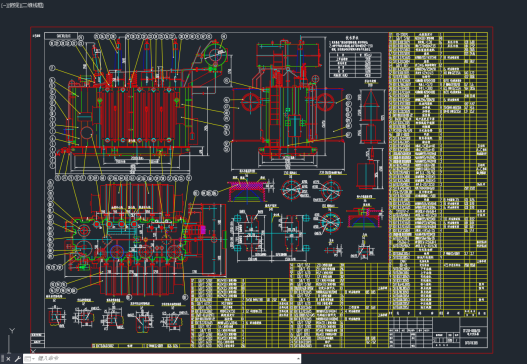Open the [-] viewport controls menu

[3, 5]
